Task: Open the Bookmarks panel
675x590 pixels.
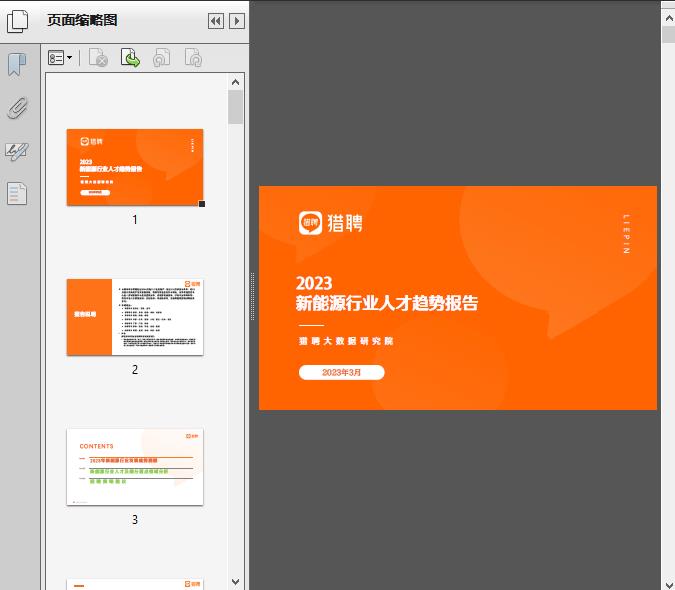Action: [x=17, y=65]
